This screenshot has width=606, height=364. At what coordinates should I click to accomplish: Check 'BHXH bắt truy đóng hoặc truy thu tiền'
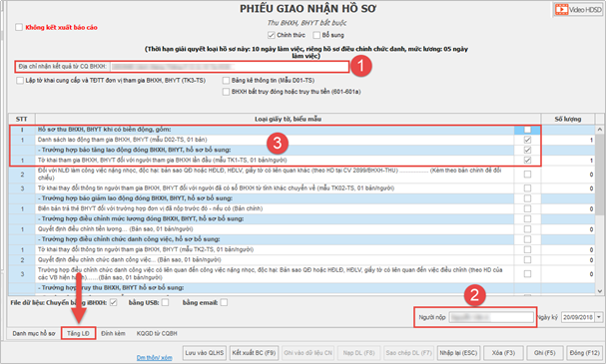(226, 92)
